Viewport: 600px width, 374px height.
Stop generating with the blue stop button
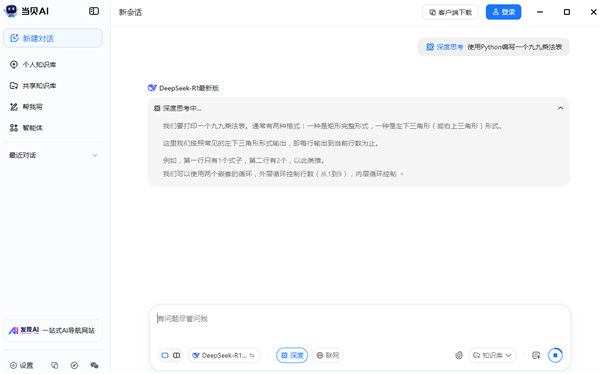pyautogui.click(x=555, y=355)
